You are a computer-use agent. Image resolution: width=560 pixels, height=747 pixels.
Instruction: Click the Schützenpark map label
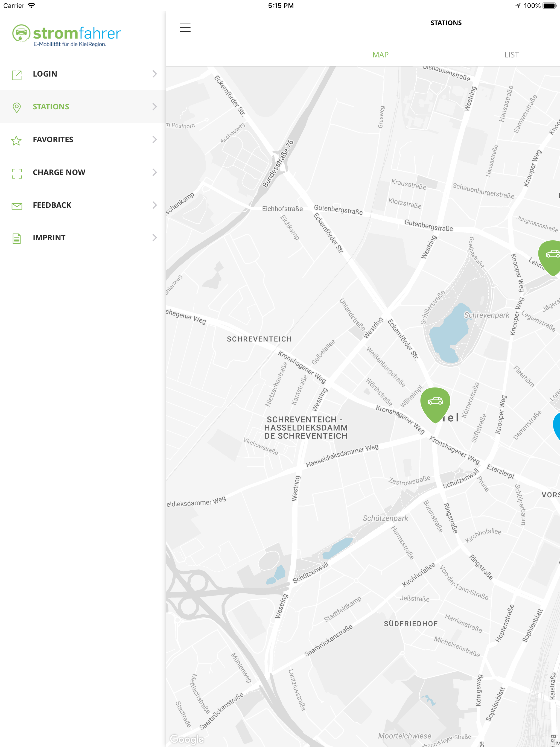(x=385, y=518)
